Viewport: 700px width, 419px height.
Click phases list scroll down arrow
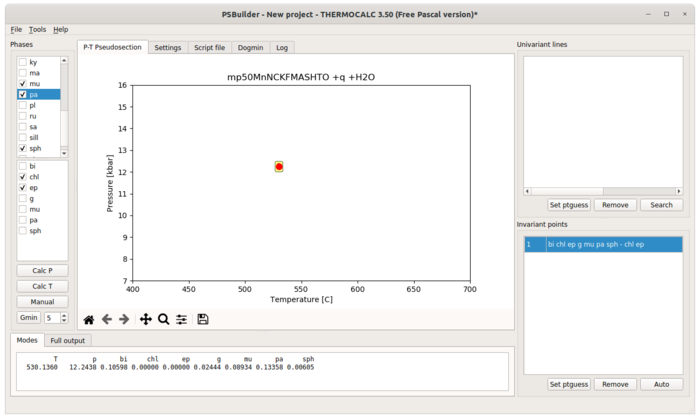(64, 153)
